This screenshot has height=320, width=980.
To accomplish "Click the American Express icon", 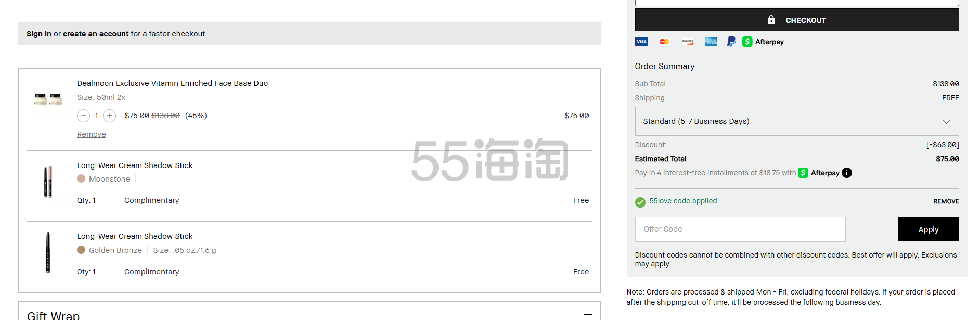I will point(711,42).
